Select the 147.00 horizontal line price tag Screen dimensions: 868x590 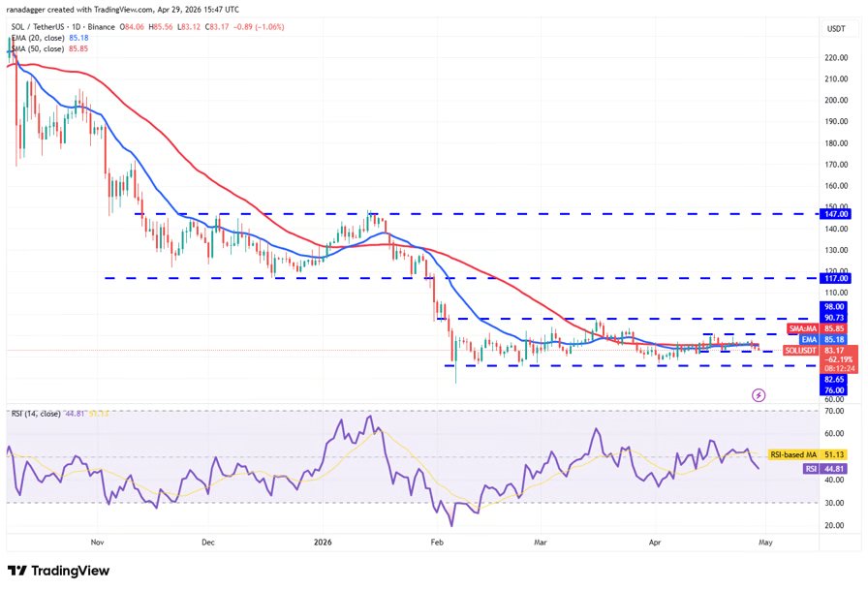point(834,213)
